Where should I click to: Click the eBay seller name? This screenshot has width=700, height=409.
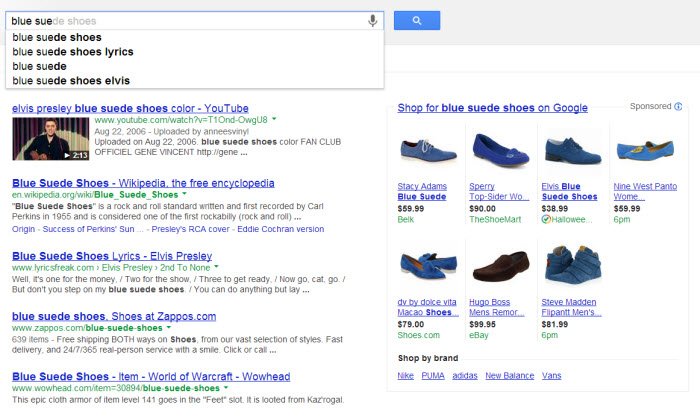(479, 335)
